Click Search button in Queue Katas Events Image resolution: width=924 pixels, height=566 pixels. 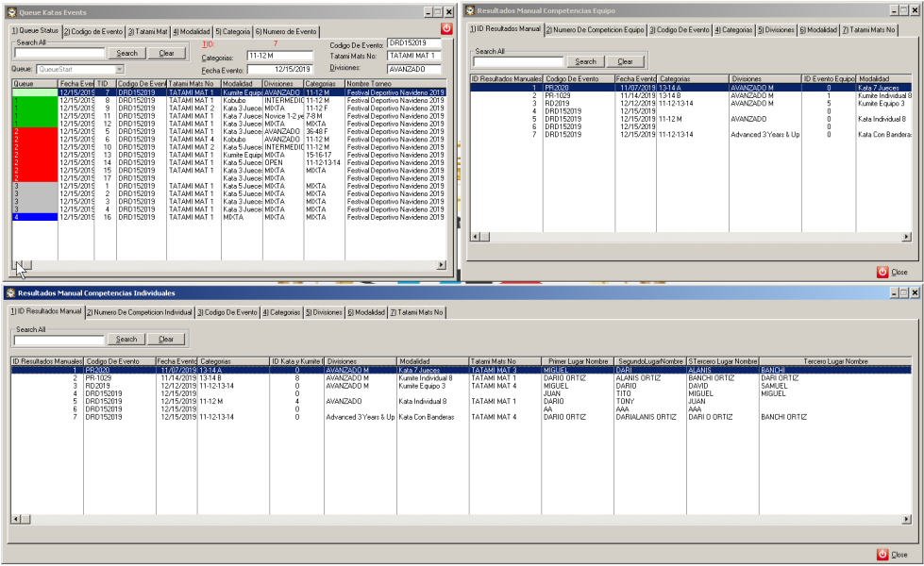click(126, 53)
